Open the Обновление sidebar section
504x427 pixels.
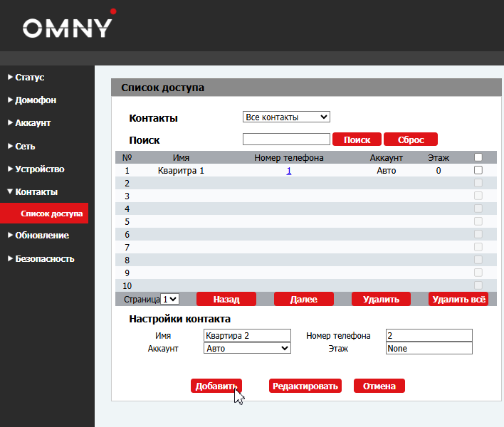[42, 236]
